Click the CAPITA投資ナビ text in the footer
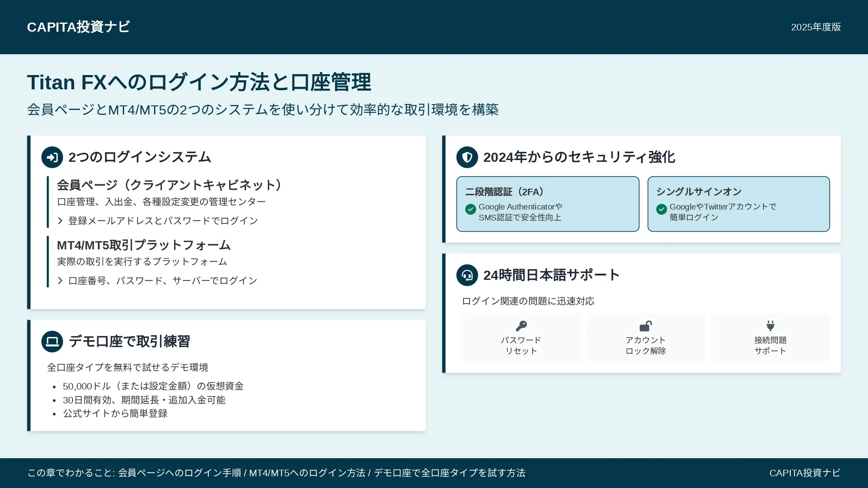 pos(805,473)
